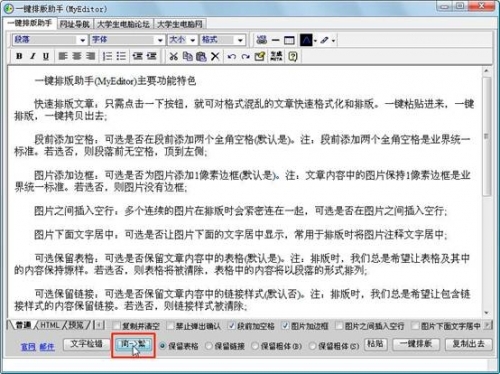Open help via question mark icon
This screenshot has height=374, width=500.
[x=293, y=56]
